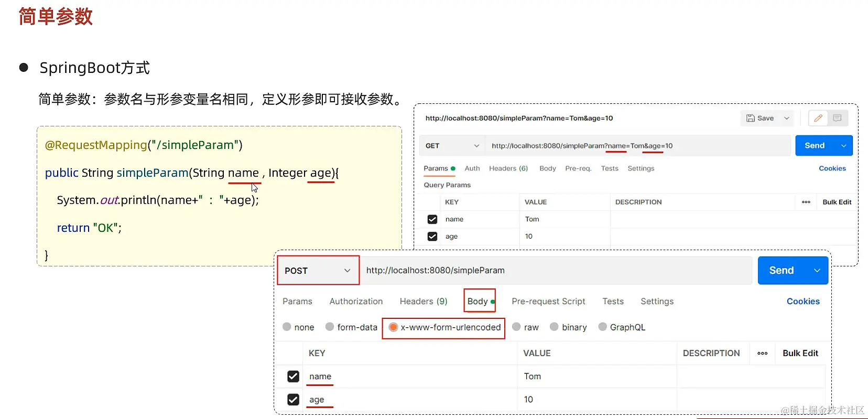Click the 10 value in Query Params
The image size is (868, 419).
[529, 237]
